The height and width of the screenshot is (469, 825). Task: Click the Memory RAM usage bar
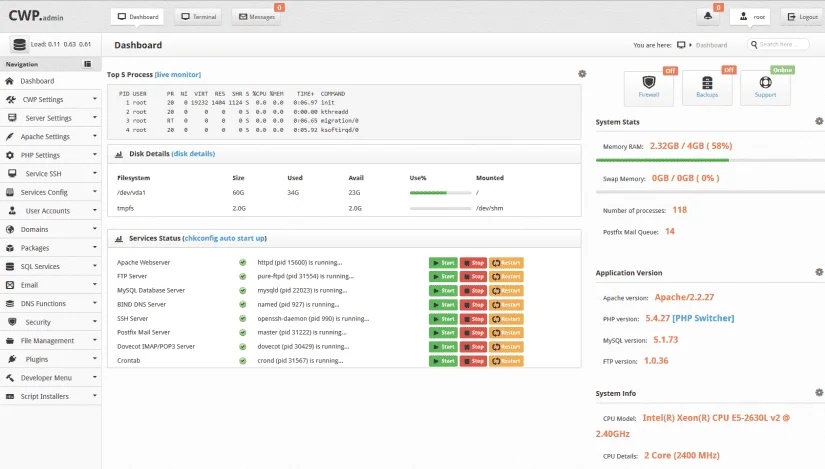click(710, 160)
